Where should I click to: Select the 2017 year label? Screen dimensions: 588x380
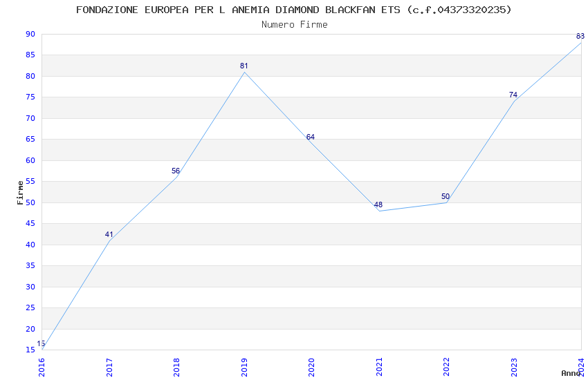coord(109,367)
